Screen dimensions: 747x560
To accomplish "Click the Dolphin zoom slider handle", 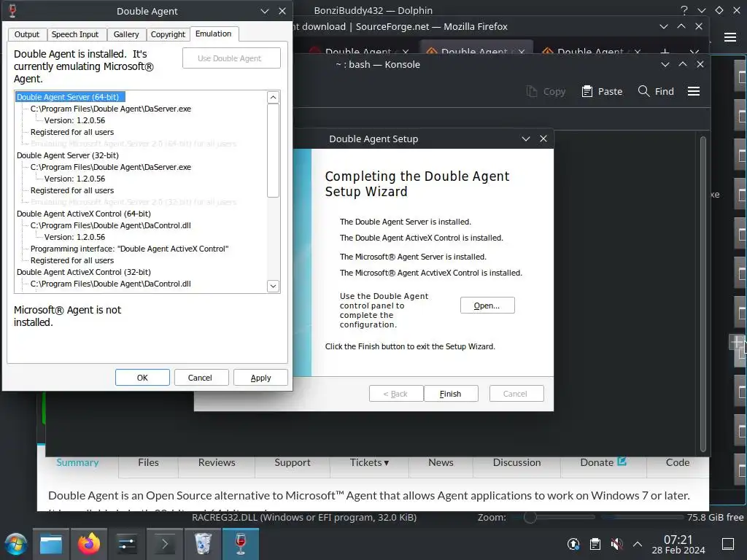I will (530, 517).
